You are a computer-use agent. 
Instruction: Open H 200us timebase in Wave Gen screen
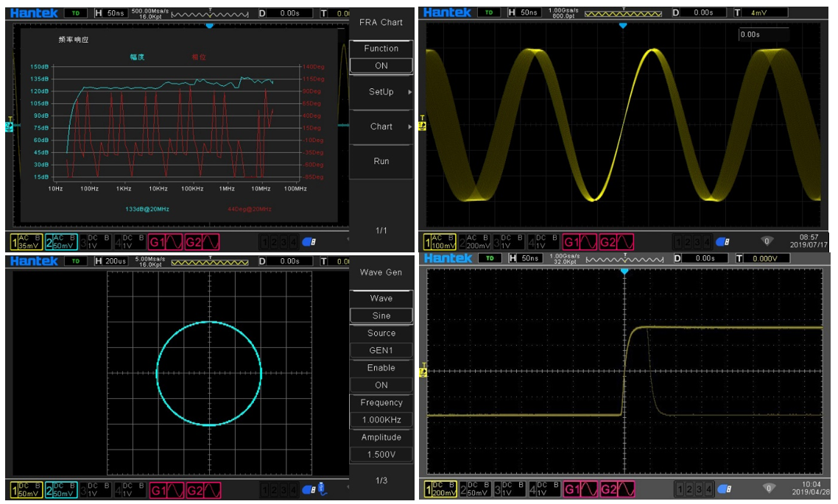(110, 261)
